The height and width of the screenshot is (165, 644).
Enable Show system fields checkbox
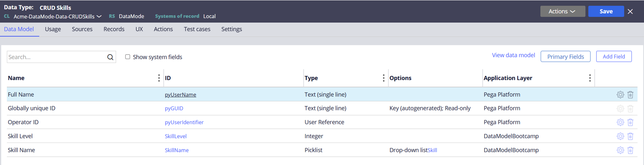coord(128,57)
